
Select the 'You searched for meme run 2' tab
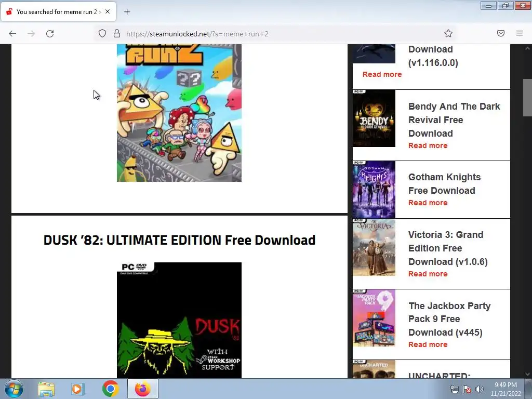(x=58, y=11)
